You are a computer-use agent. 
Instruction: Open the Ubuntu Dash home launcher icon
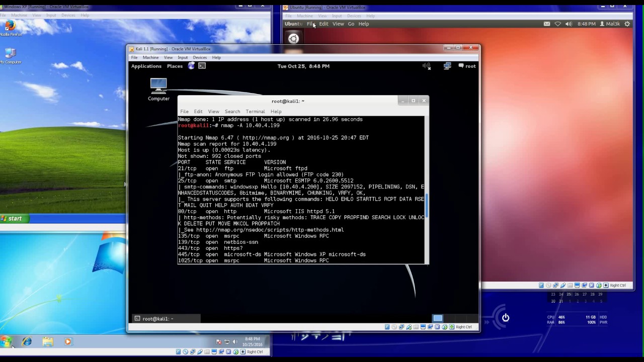[293, 39]
